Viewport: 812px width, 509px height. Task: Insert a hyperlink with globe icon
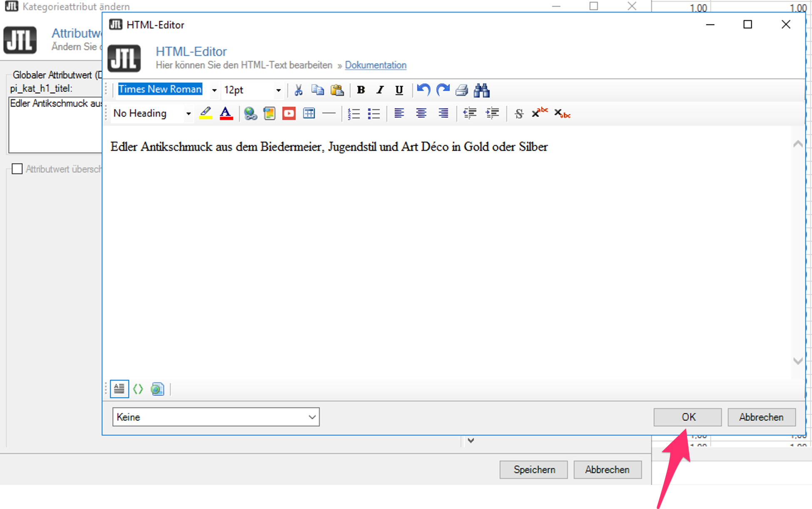pos(250,113)
